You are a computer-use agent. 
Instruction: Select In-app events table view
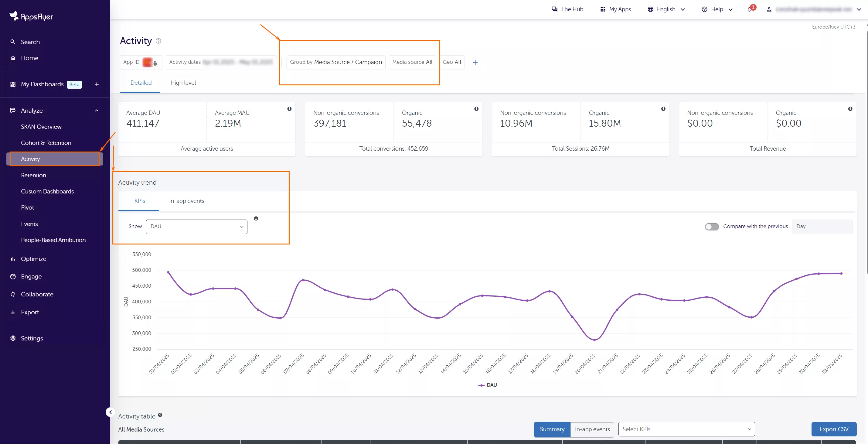(x=592, y=429)
